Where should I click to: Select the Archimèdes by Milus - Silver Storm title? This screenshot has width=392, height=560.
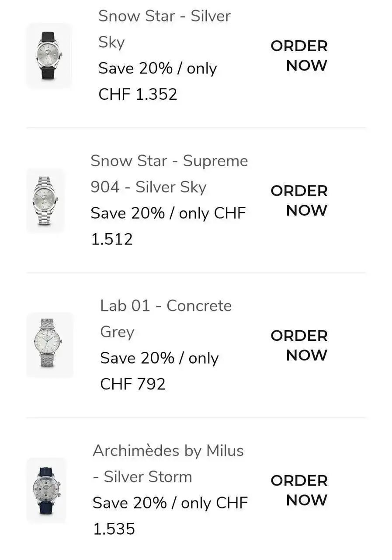(x=168, y=463)
